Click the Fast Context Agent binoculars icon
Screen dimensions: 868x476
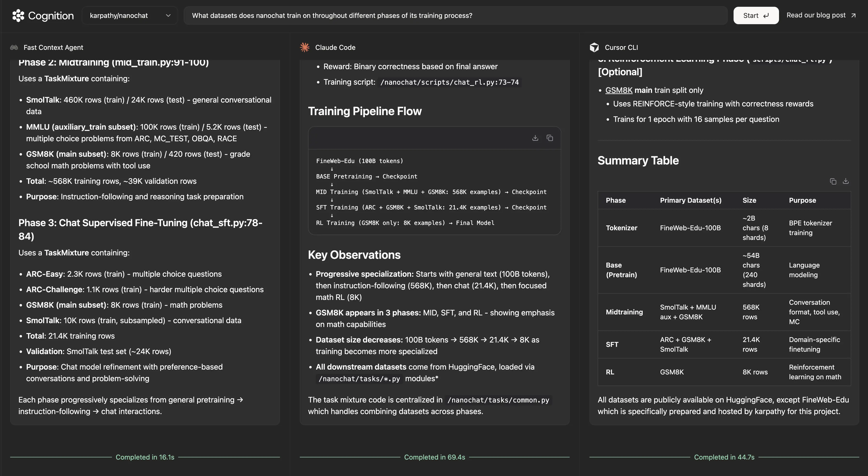pyautogui.click(x=14, y=48)
